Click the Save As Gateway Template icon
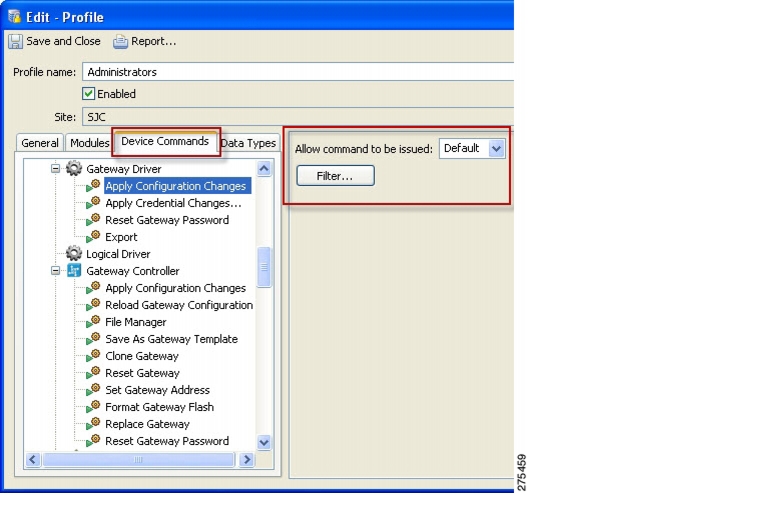The height and width of the screenshot is (509, 780). [93, 339]
